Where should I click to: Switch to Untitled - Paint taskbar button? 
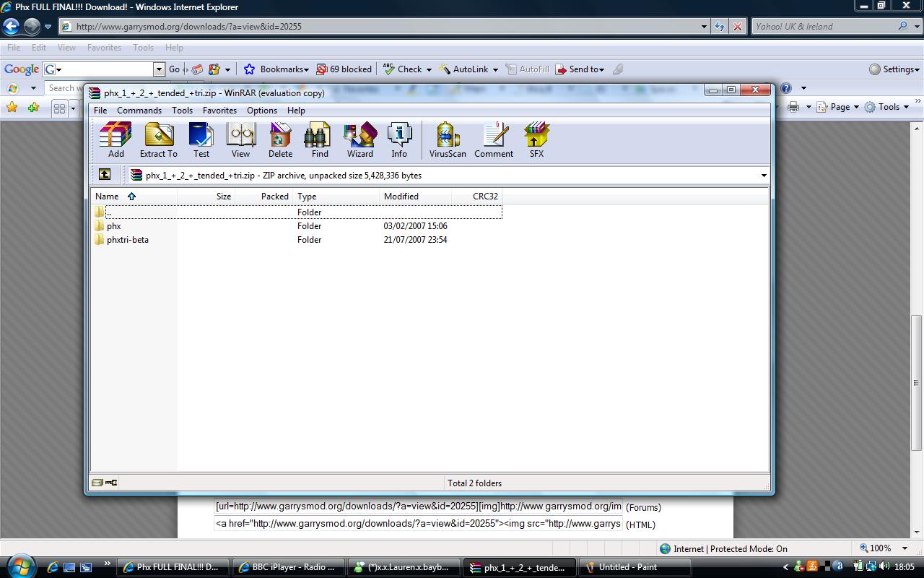tap(636, 567)
